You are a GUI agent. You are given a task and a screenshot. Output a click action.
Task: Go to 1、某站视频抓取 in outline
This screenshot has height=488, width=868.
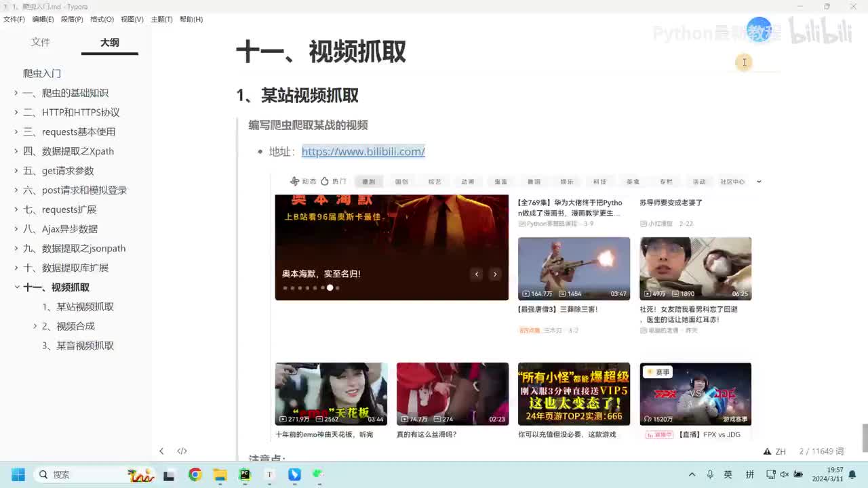coord(78,307)
